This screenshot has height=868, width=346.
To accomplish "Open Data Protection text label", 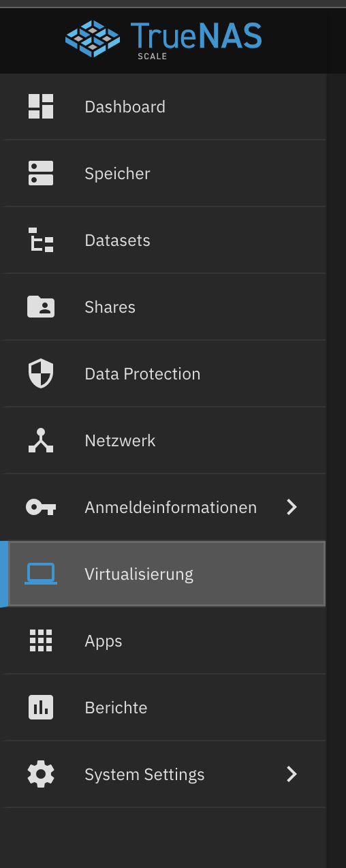I will click(x=142, y=374).
